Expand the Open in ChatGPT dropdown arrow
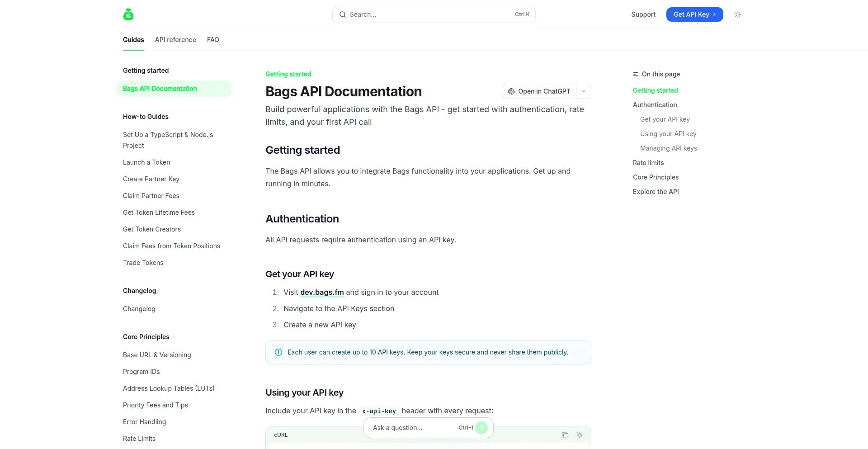The width and height of the screenshot is (868, 449). click(x=584, y=91)
